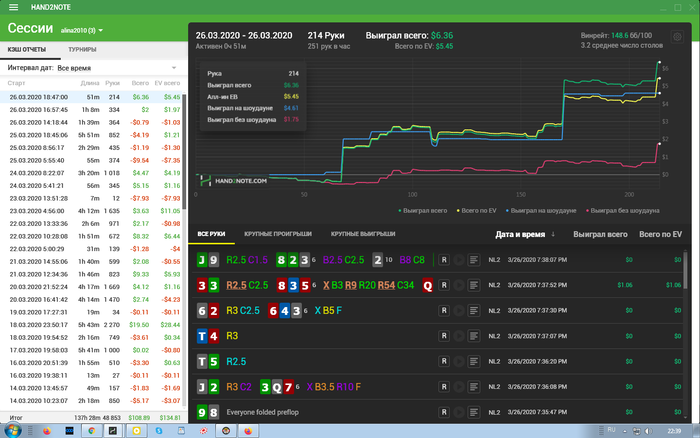Play the replay of the 33 hand
700x438 pixels.
click(x=459, y=285)
